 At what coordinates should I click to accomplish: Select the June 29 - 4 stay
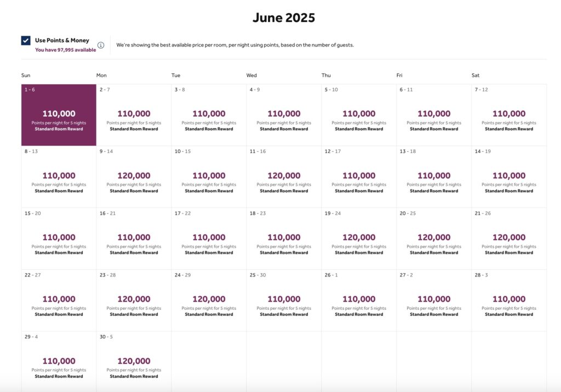pyautogui.click(x=59, y=362)
